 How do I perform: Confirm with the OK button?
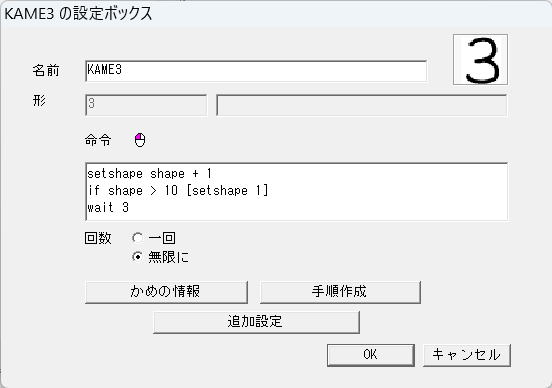371,355
